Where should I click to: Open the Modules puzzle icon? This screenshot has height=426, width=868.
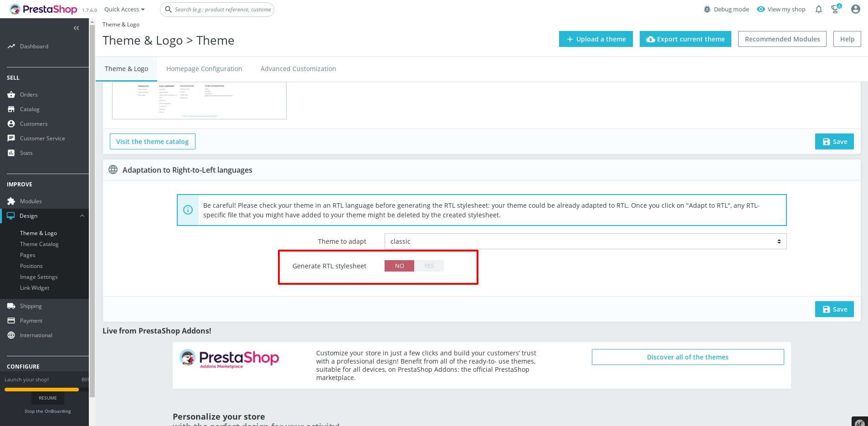coord(11,201)
